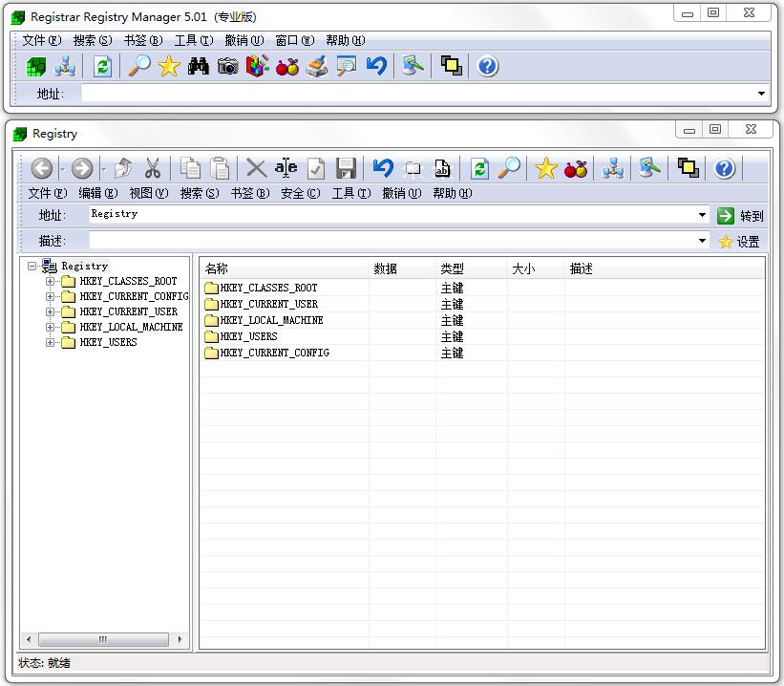Open the Registry window address dropdown
This screenshot has width=784, height=686.
click(x=702, y=216)
